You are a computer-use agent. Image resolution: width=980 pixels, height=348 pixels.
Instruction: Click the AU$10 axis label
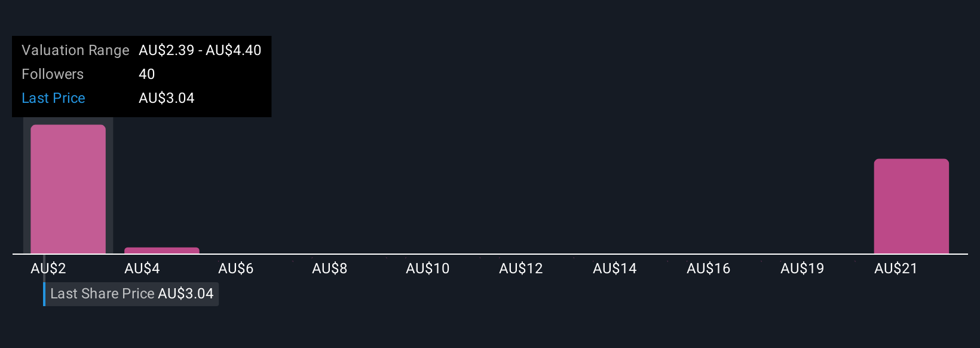click(428, 268)
